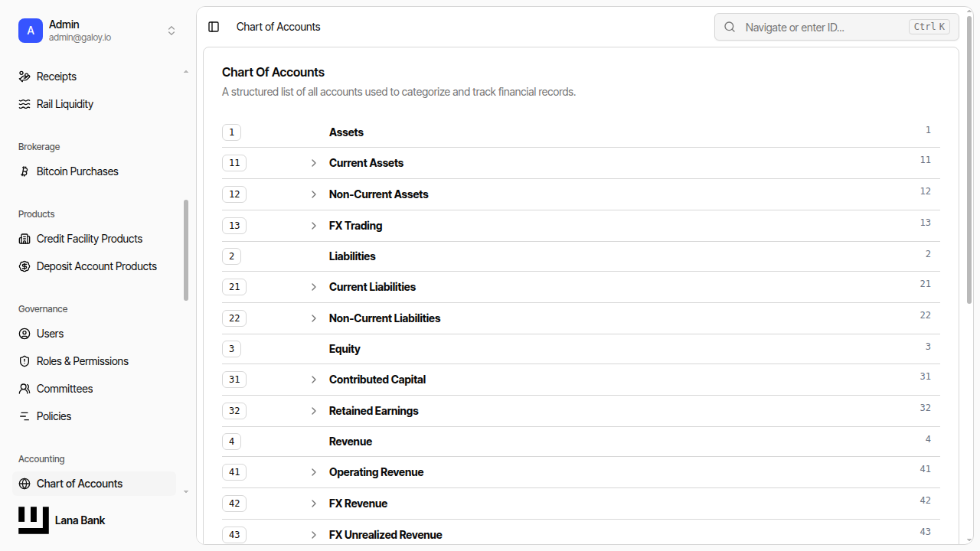Click the Liabilities account name
The height and width of the screenshot is (551, 980).
352,256
